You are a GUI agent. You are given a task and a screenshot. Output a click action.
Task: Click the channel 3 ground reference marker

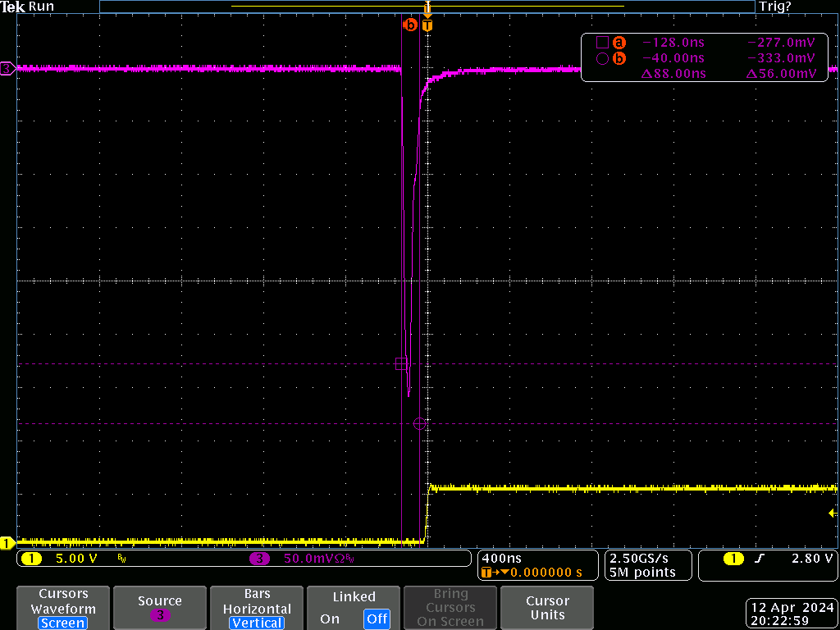[7, 69]
